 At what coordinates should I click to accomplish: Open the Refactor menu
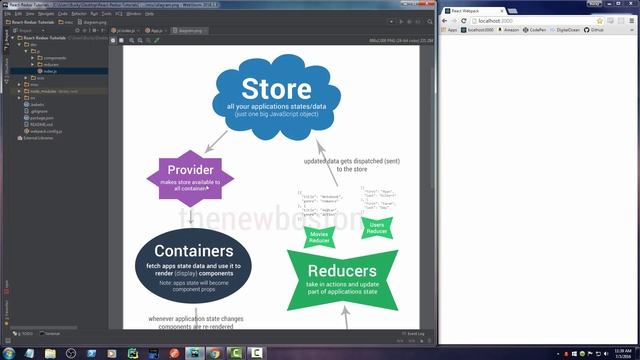[79, 14]
